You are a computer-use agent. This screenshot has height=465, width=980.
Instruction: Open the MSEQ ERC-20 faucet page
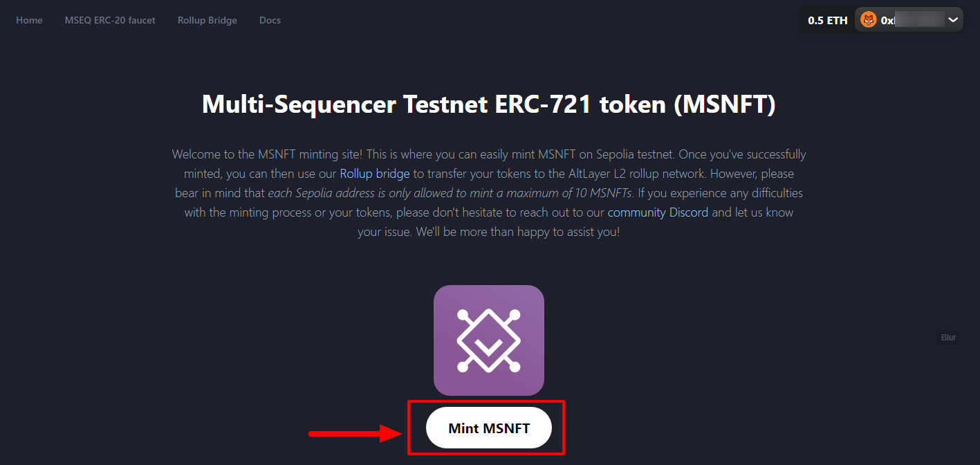click(110, 20)
